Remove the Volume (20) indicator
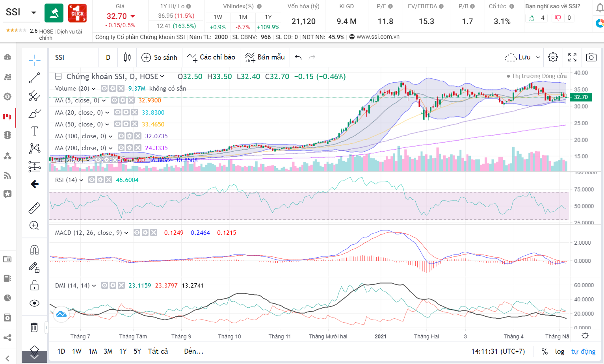This screenshot has height=364, width=604. (x=121, y=88)
